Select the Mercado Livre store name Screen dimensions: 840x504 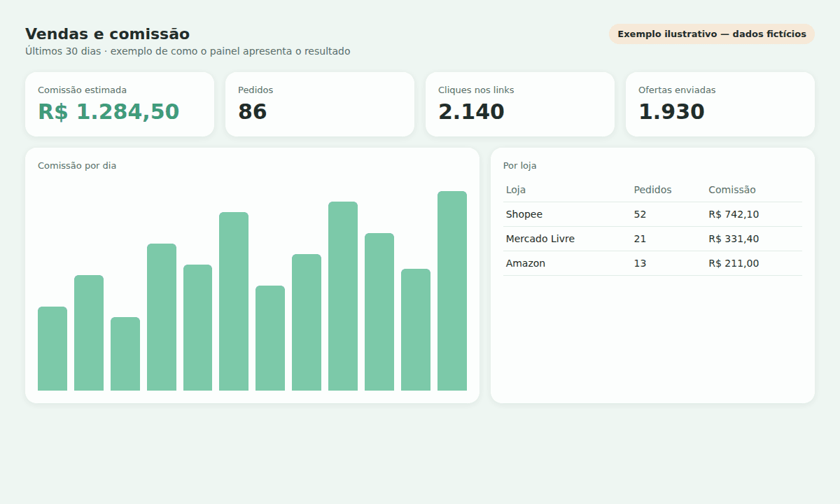coord(540,239)
